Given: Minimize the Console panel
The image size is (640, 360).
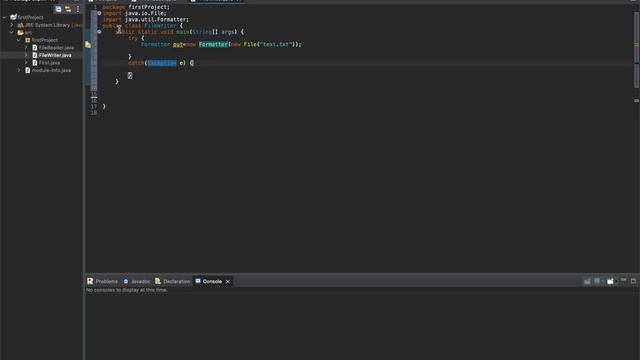Looking at the screenshot, I should tap(623, 280).
